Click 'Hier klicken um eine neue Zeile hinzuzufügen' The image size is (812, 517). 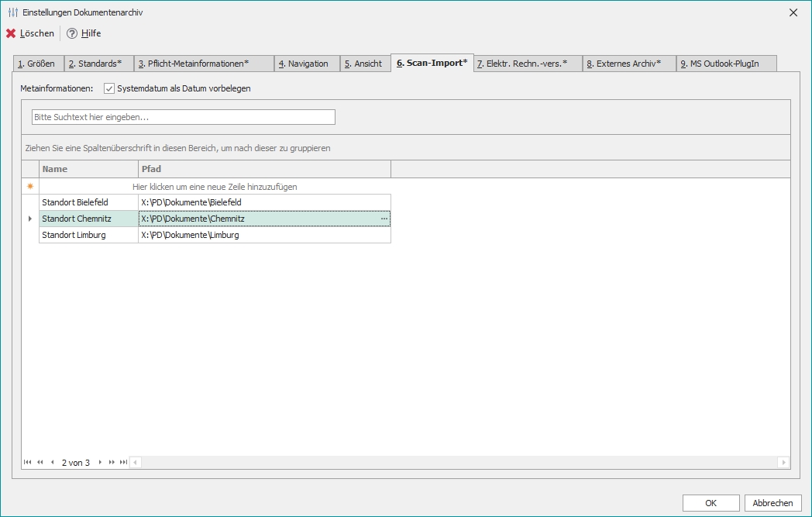[x=215, y=187]
